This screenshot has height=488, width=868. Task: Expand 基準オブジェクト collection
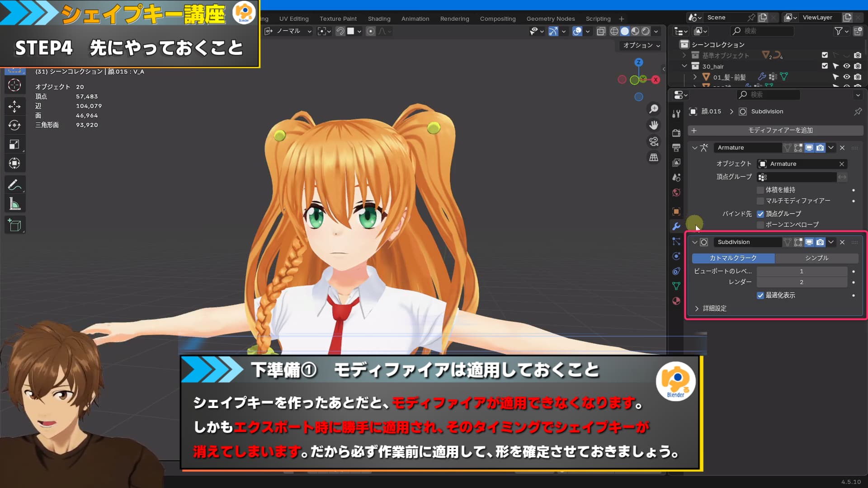(684, 55)
